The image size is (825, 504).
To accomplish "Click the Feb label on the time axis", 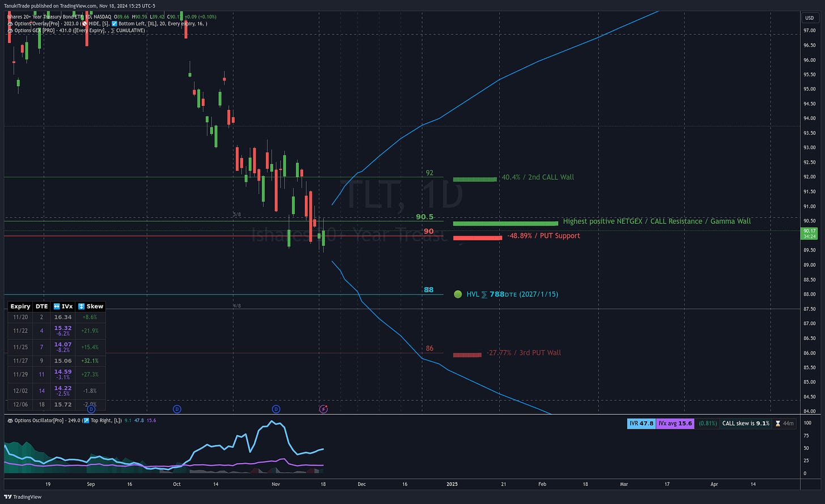I will [542, 484].
